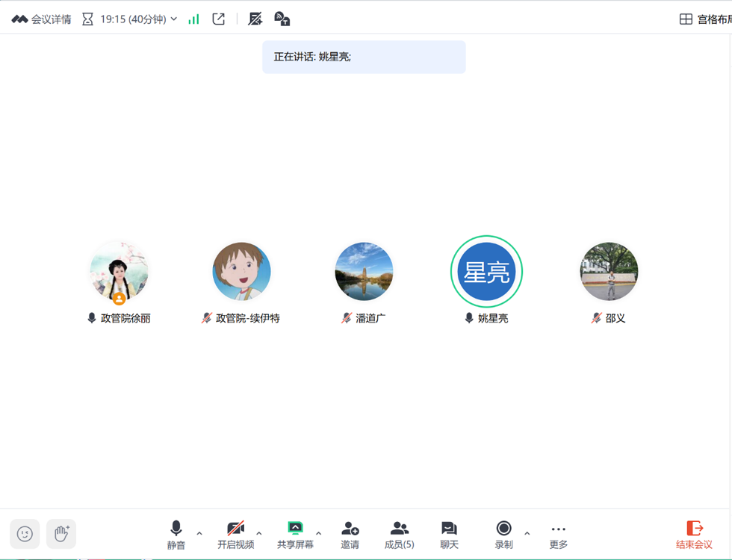Expand video options arrow beside 开启视频

tap(259, 534)
